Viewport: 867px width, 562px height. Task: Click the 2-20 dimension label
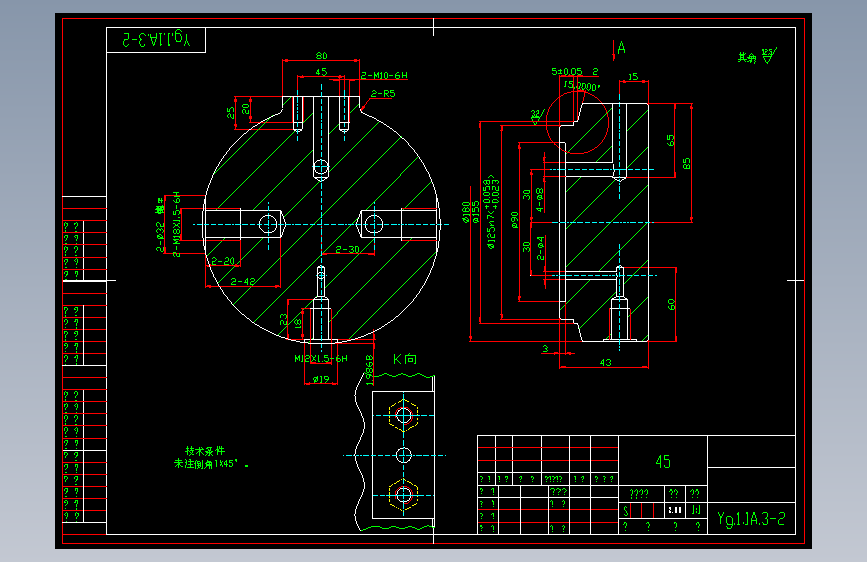tap(223, 260)
